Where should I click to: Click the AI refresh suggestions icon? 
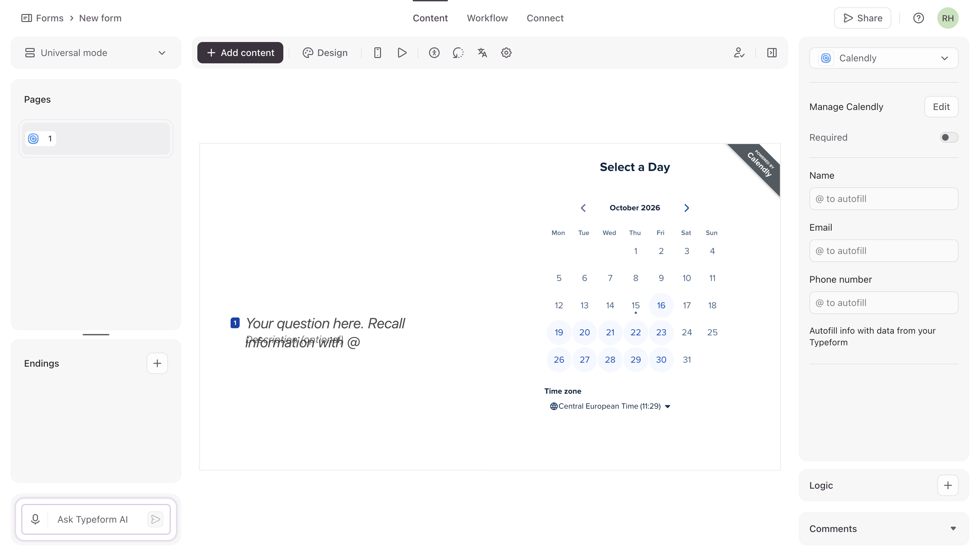pos(458,53)
